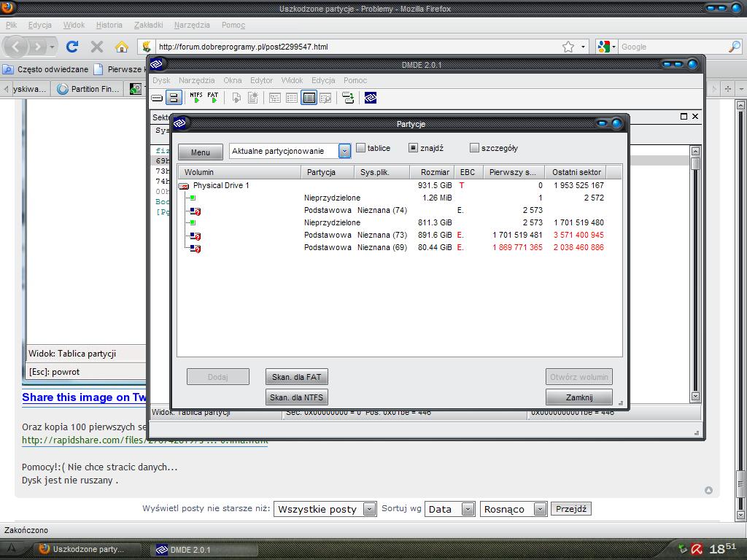The image size is (747, 560).
Task: Click the Firefox URL address field
Action: [357, 47]
